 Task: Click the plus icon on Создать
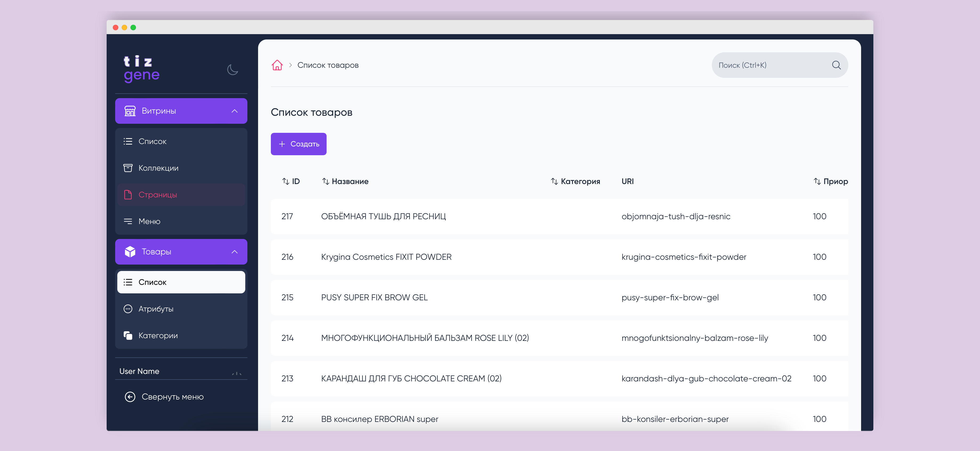coord(282,144)
